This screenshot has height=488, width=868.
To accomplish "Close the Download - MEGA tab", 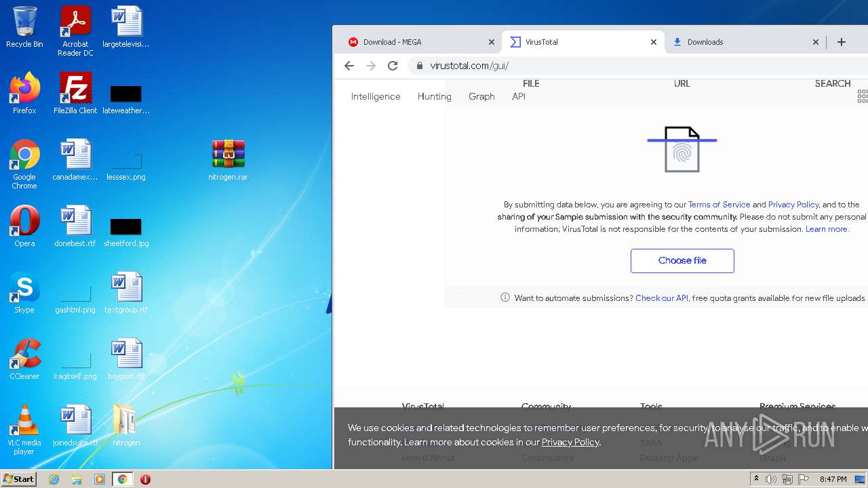I will 492,42.
